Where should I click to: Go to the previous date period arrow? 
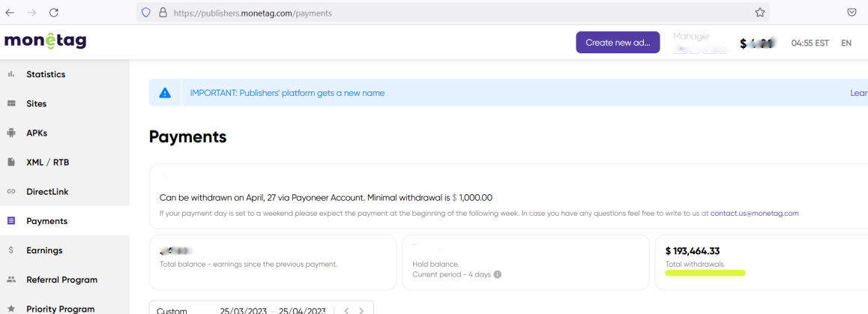coord(346,311)
